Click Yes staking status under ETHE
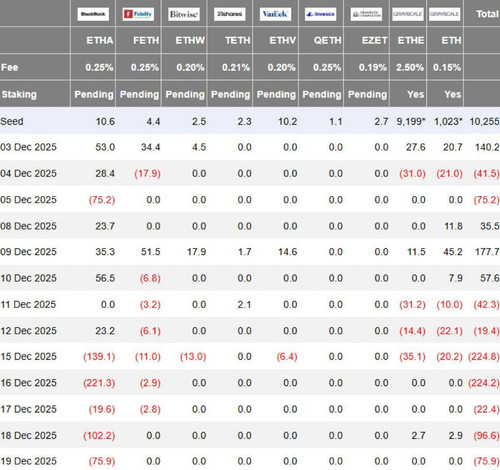The height and width of the screenshot is (470, 500). (415, 94)
